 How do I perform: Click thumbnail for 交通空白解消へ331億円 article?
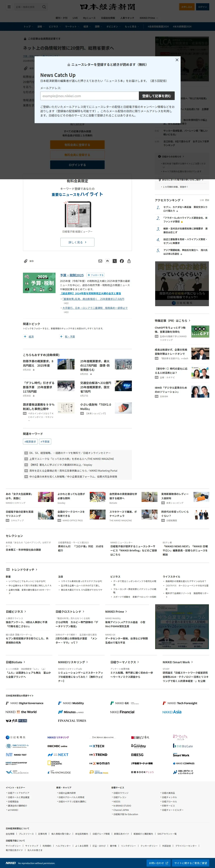(x=123, y=386)
